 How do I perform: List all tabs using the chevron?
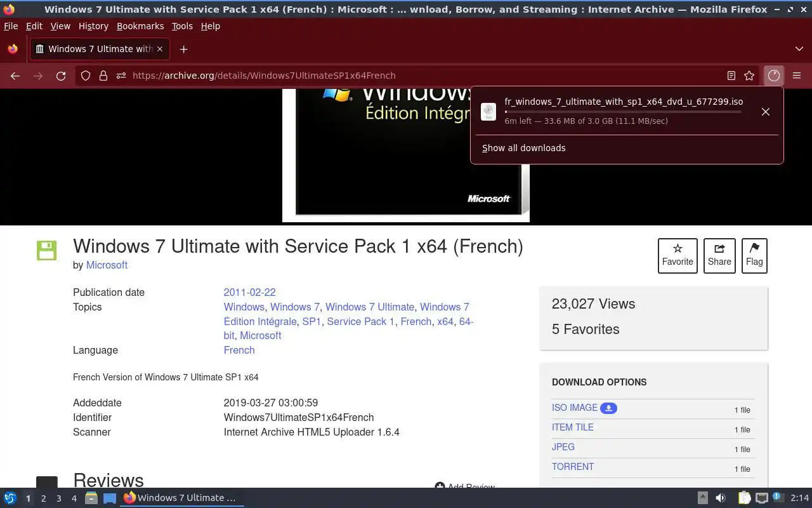pos(799,49)
